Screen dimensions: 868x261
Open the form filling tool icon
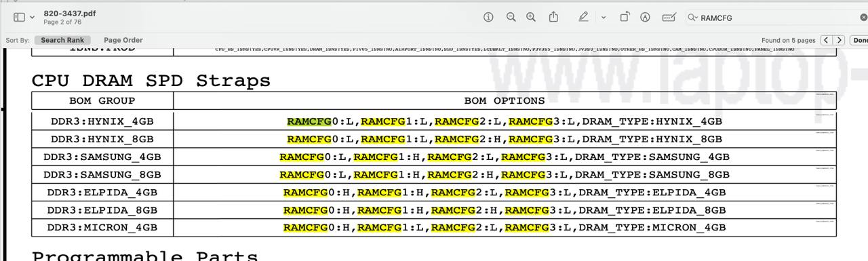[x=669, y=18]
